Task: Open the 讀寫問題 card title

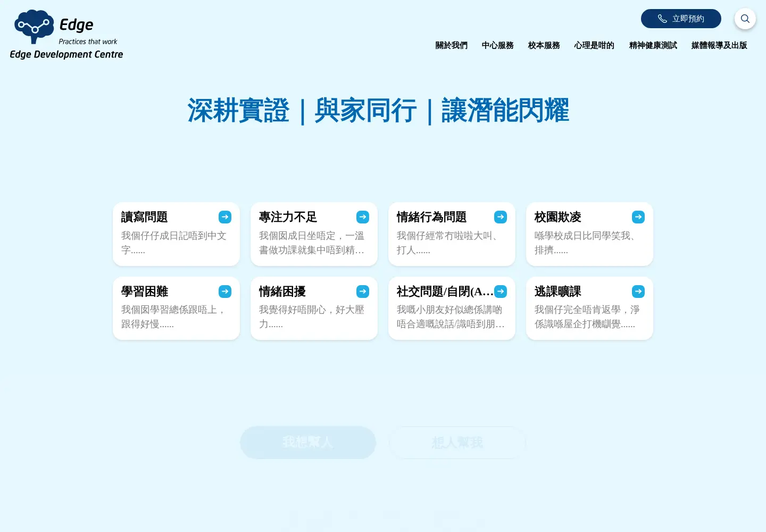Action: tap(145, 217)
